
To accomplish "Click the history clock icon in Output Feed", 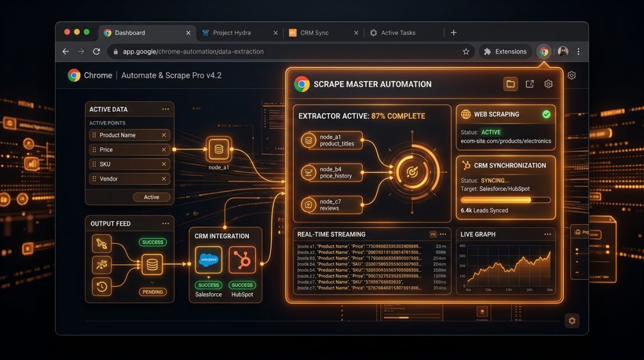I will click(102, 287).
